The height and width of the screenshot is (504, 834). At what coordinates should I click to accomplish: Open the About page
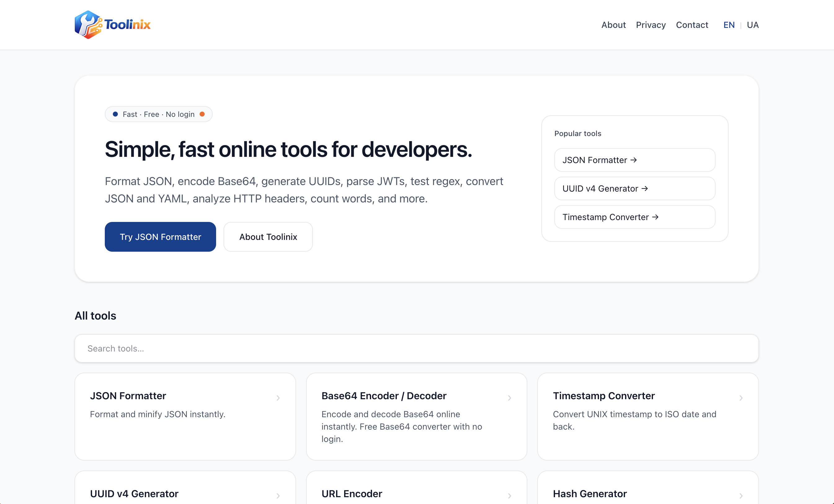pos(613,25)
